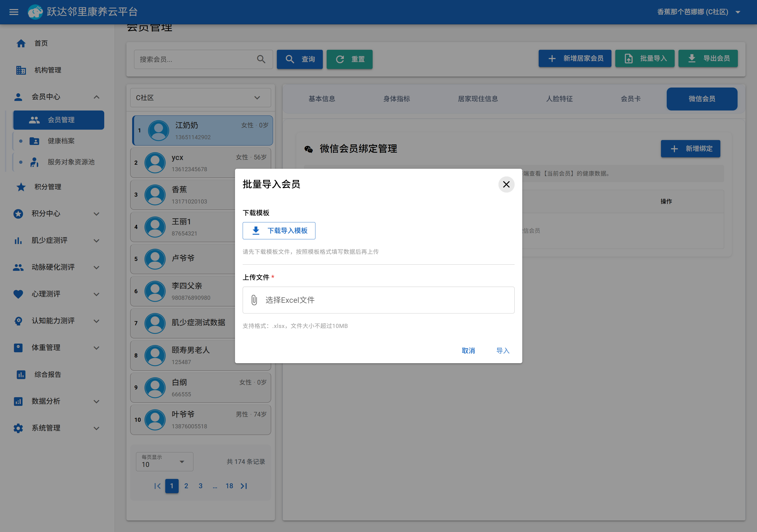Click the 认知能力测评 head icon
Image resolution: width=757 pixels, height=532 pixels.
click(x=18, y=321)
